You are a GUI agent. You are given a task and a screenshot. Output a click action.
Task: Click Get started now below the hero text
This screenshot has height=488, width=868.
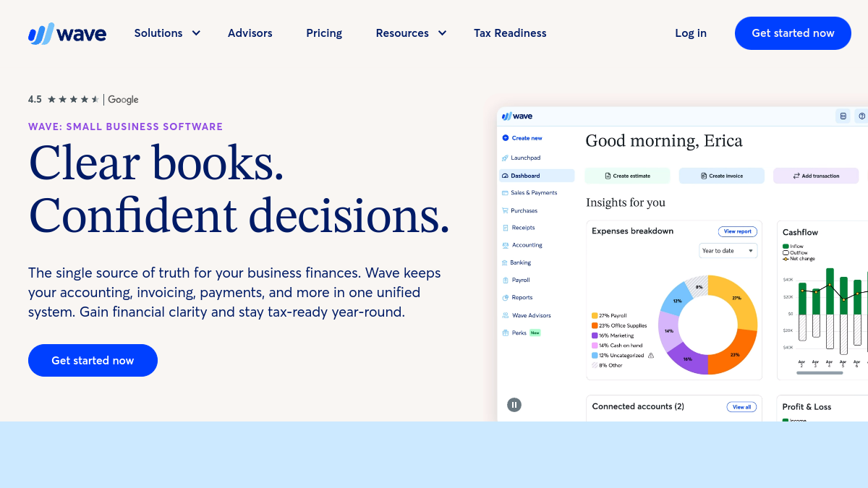pos(93,360)
